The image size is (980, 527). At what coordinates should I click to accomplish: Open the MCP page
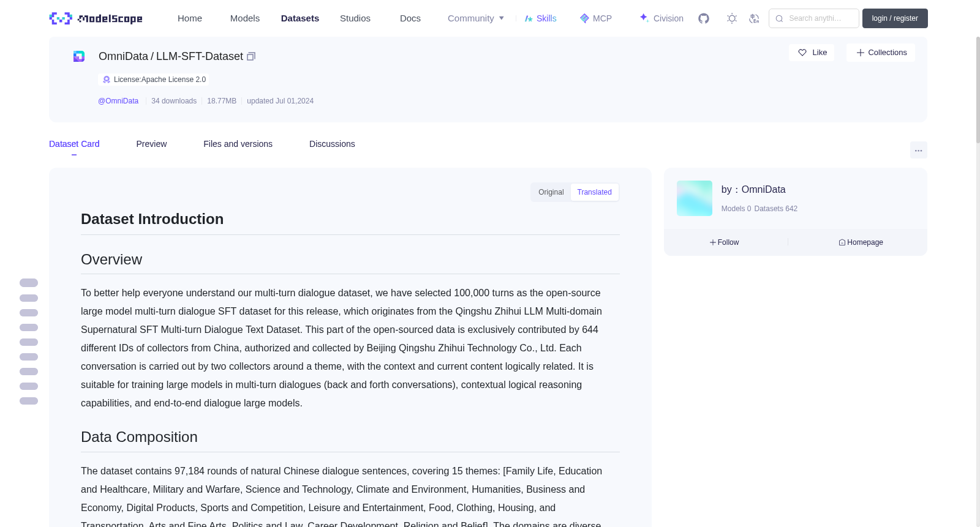(595, 18)
